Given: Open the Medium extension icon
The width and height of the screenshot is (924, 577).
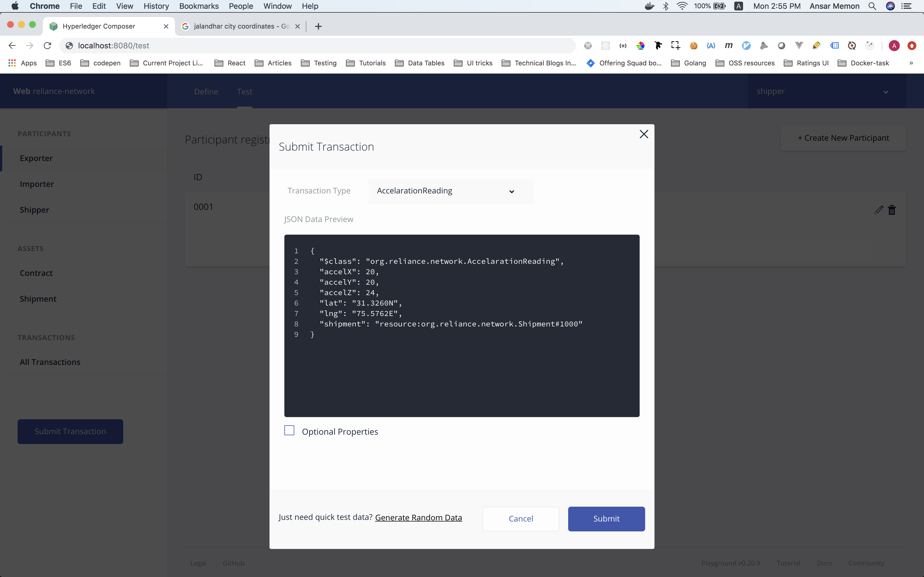Looking at the screenshot, I should [x=728, y=45].
